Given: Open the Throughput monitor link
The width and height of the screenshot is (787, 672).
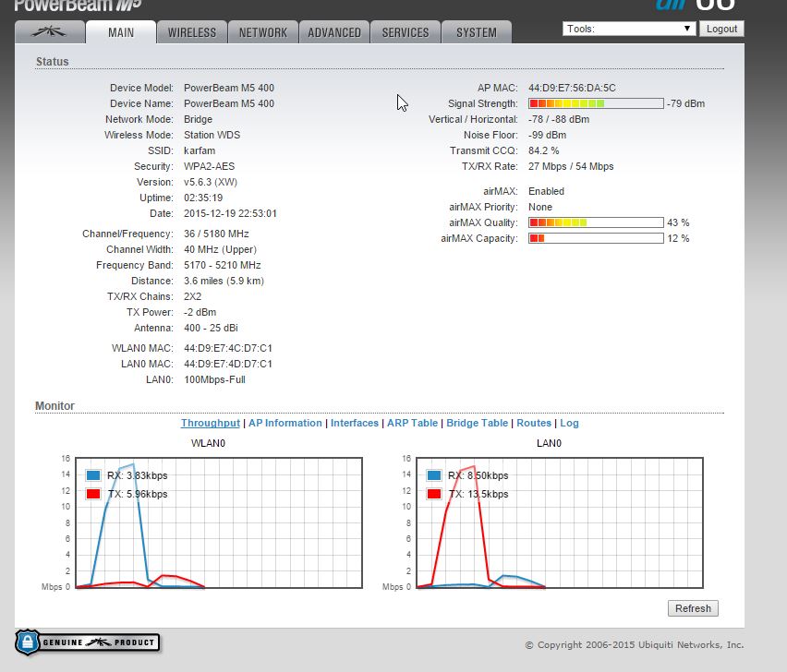Looking at the screenshot, I should click(x=211, y=423).
